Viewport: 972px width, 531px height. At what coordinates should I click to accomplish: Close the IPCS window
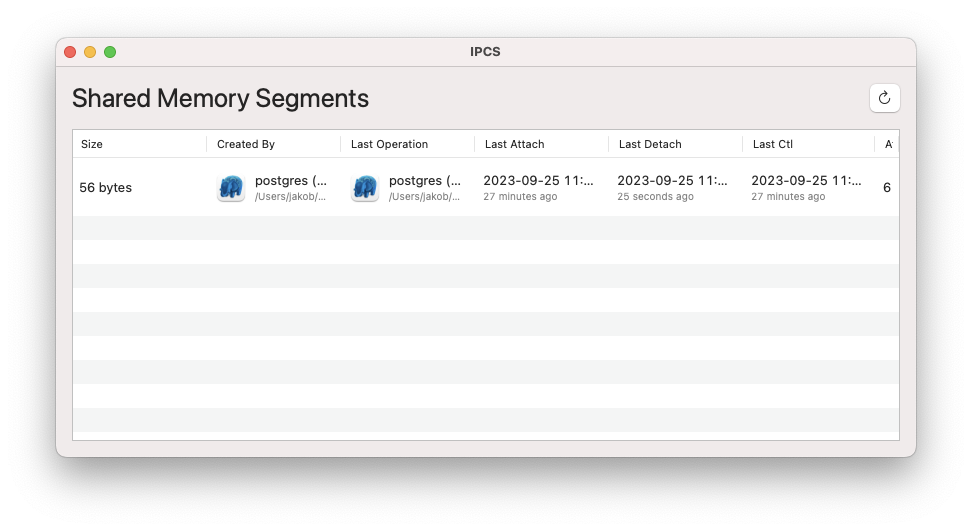tap(70, 52)
